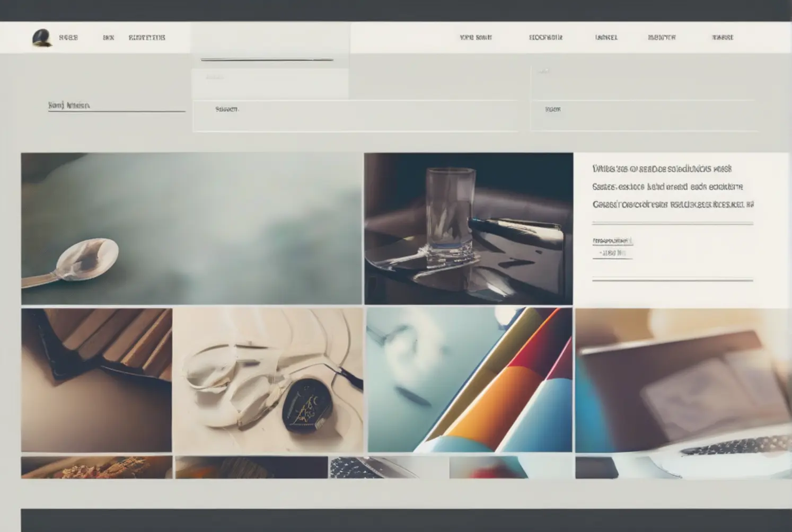Image resolution: width=792 pixels, height=532 pixels.
Task: Select the short two-letter nav item after the logo
Action: 108,38
